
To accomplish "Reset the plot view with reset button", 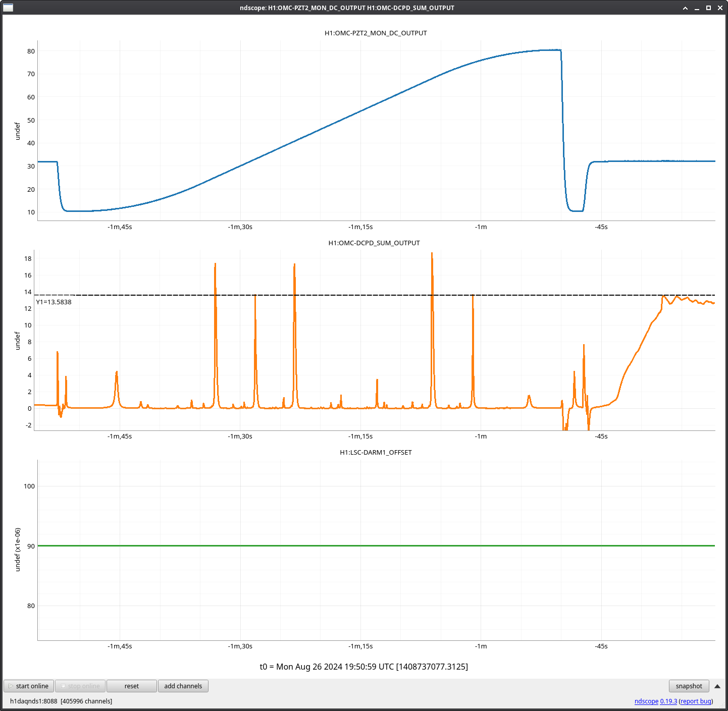I will click(132, 686).
